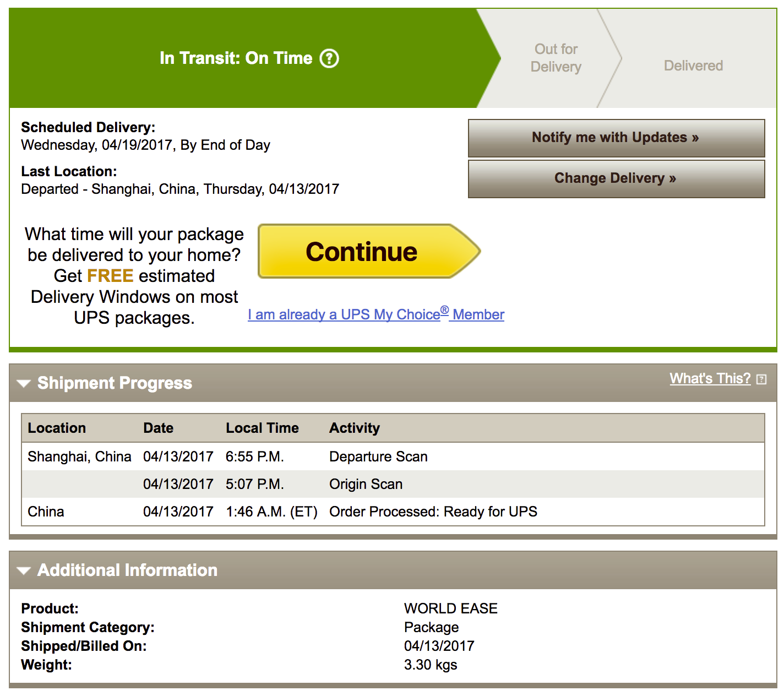
Task: Click the Local Time column header
Action: point(262,428)
